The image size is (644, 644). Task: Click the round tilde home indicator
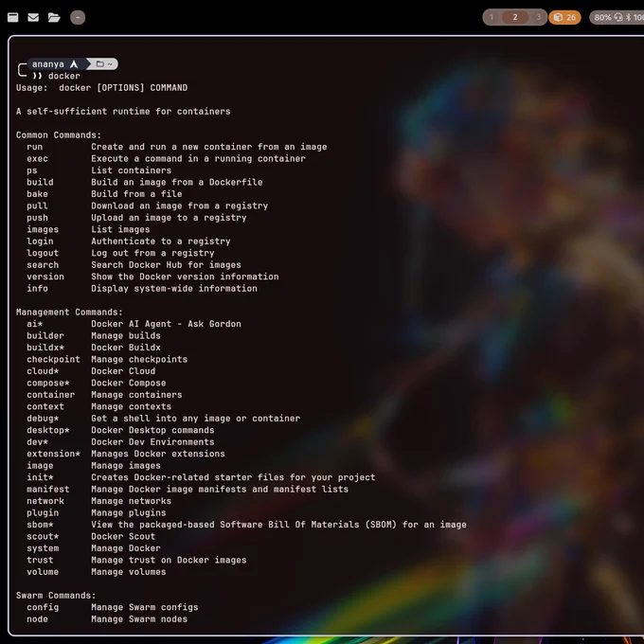(78, 17)
